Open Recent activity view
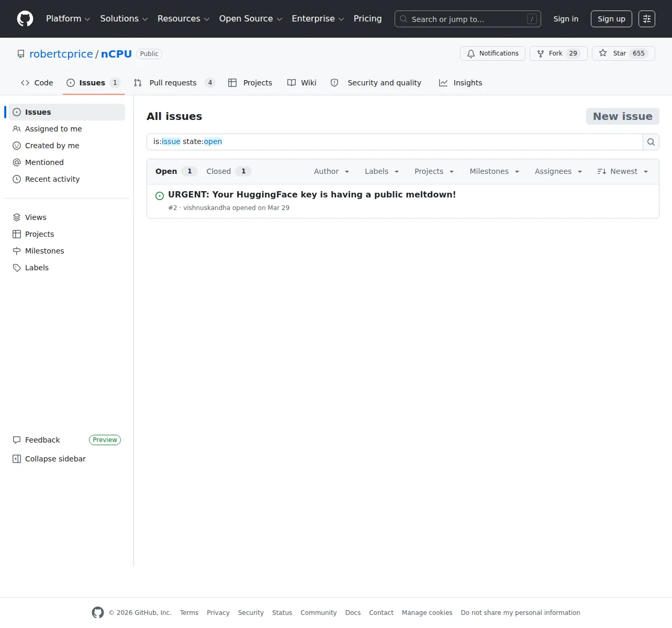The height and width of the screenshot is (628, 672). click(x=66, y=179)
